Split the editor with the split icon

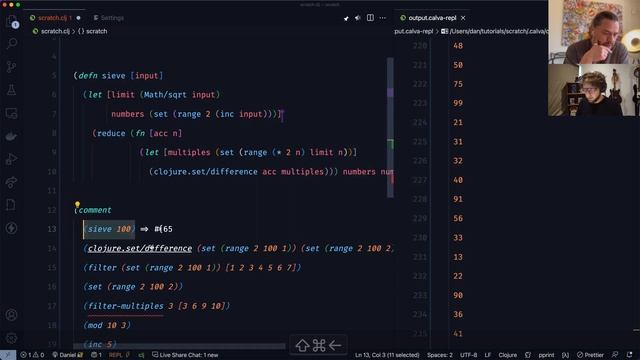370,18
